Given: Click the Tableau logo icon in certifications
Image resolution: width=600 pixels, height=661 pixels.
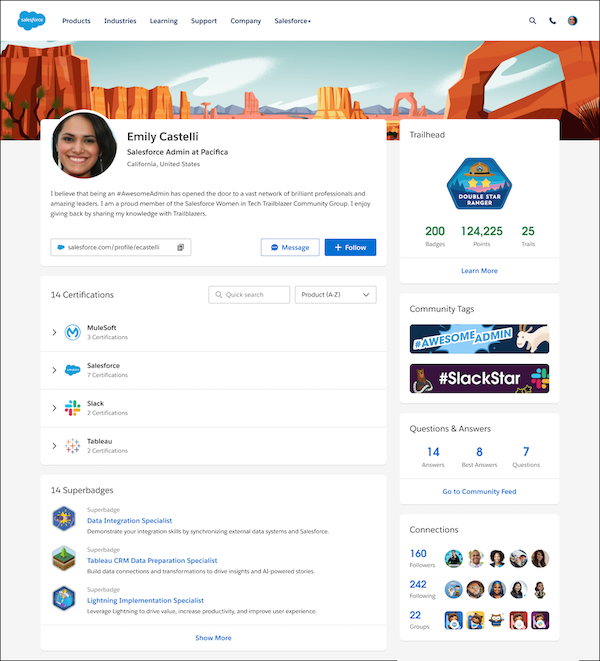Looking at the screenshot, I should 73,446.
